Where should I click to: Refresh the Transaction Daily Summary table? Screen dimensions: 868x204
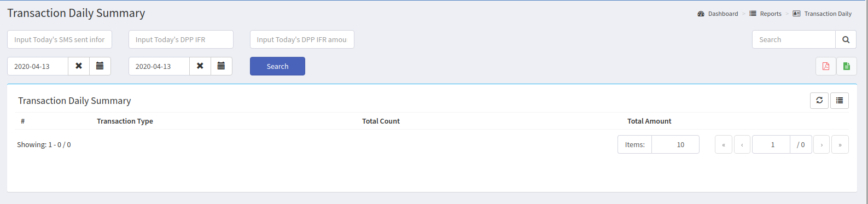coord(819,101)
